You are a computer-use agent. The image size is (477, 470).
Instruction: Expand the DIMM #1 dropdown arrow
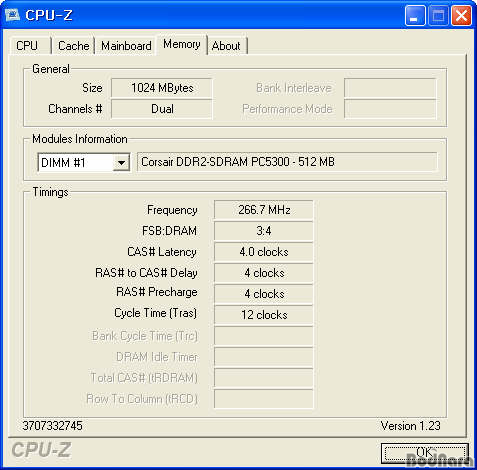coord(121,163)
